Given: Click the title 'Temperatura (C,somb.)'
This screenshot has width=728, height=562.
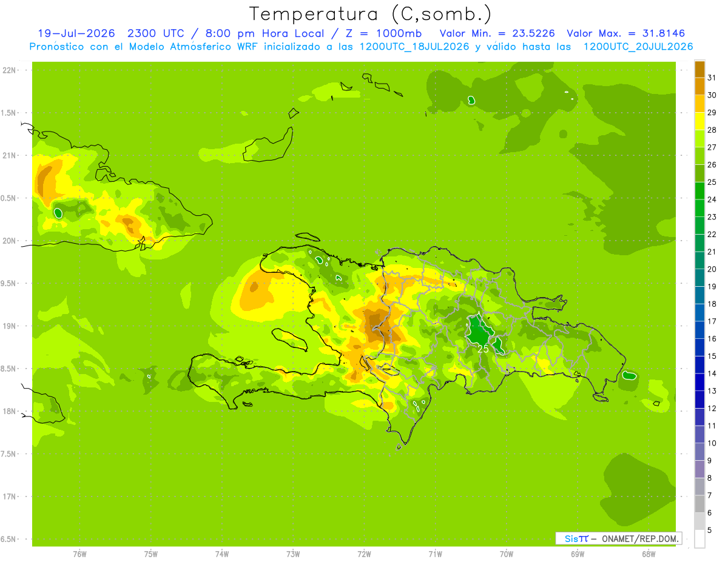Looking at the screenshot, I should pyautogui.click(x=370, y=14).
